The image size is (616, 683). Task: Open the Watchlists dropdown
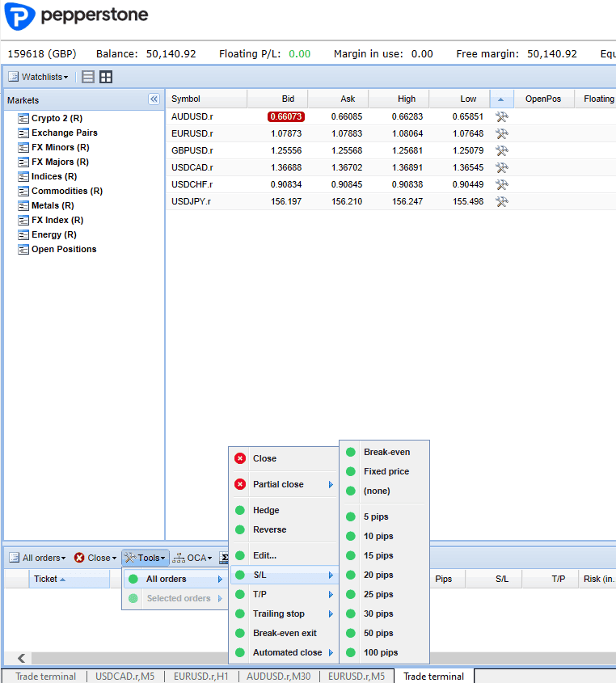(x=39, y=77)
